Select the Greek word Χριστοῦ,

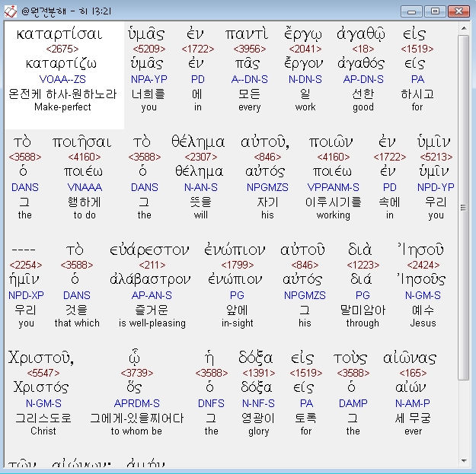(x=41, y=358)
